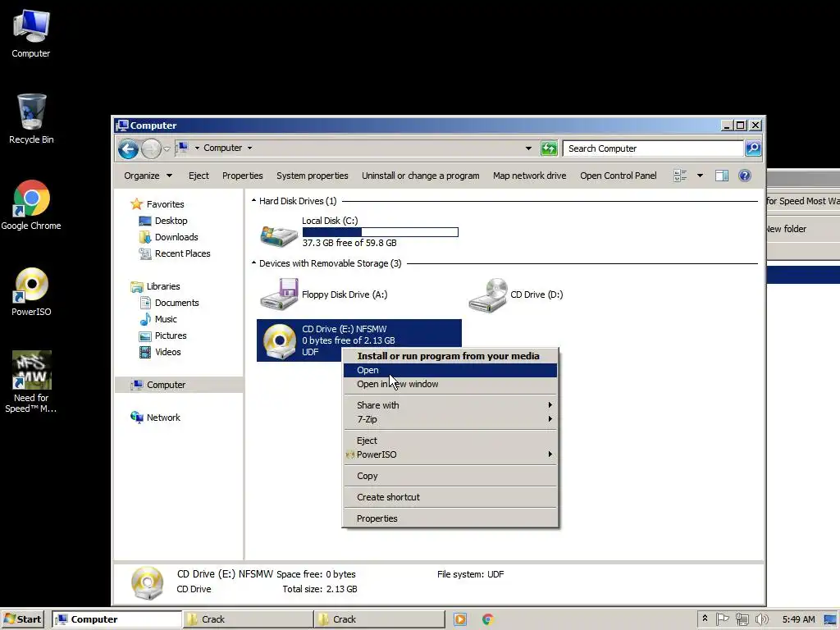Select the CD Drive (D:) icon
The image size is (840, 630).
pos(487,295)
